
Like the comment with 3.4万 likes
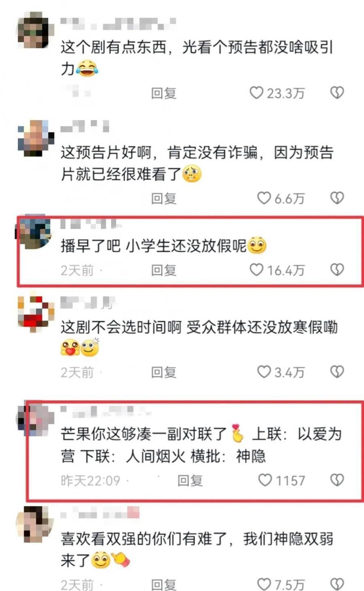pyautogui.click(x=264, y=372)
